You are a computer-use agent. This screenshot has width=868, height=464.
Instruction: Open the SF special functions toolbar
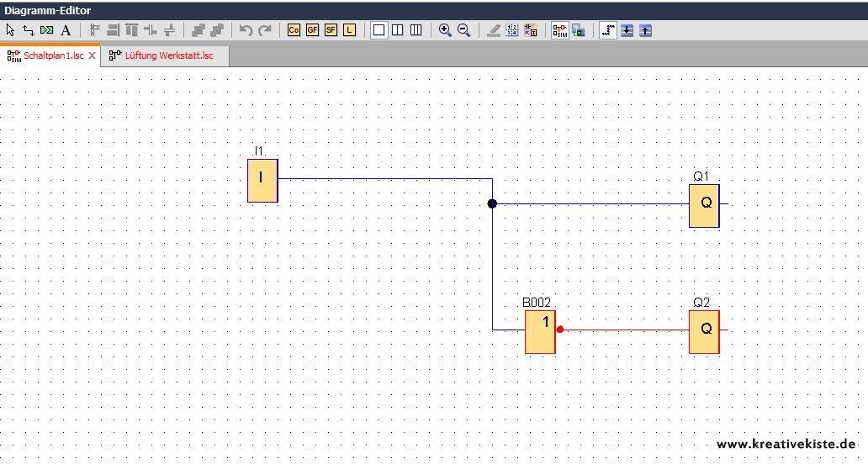tap(331, 30)
